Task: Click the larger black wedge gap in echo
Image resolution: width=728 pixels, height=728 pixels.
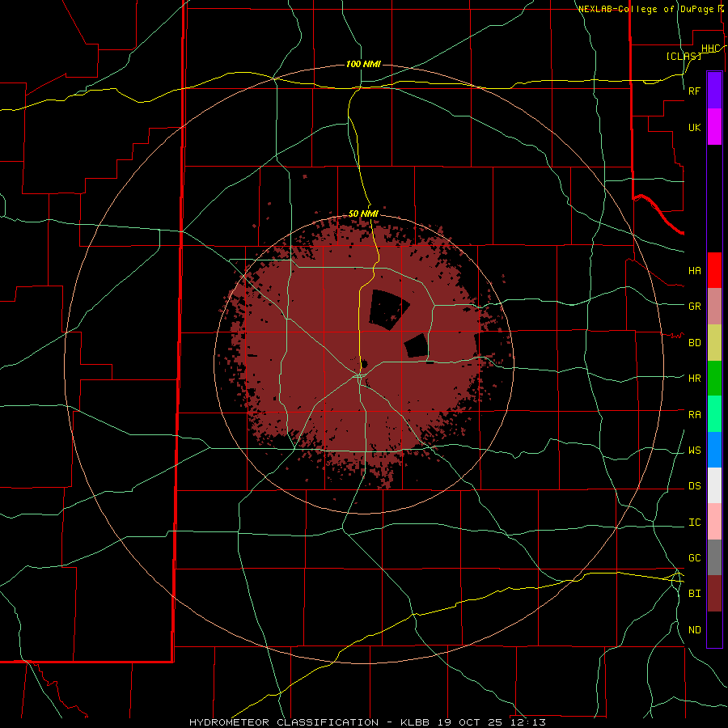Action: pos(387,309)
